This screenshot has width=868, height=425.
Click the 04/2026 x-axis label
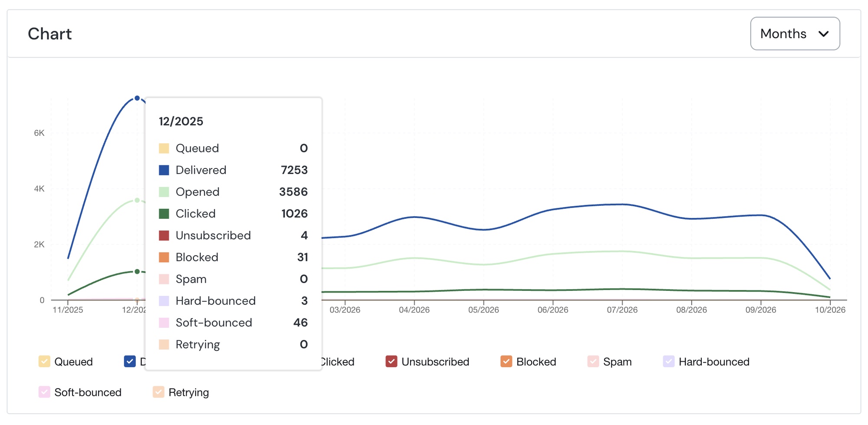pos(414,310)
